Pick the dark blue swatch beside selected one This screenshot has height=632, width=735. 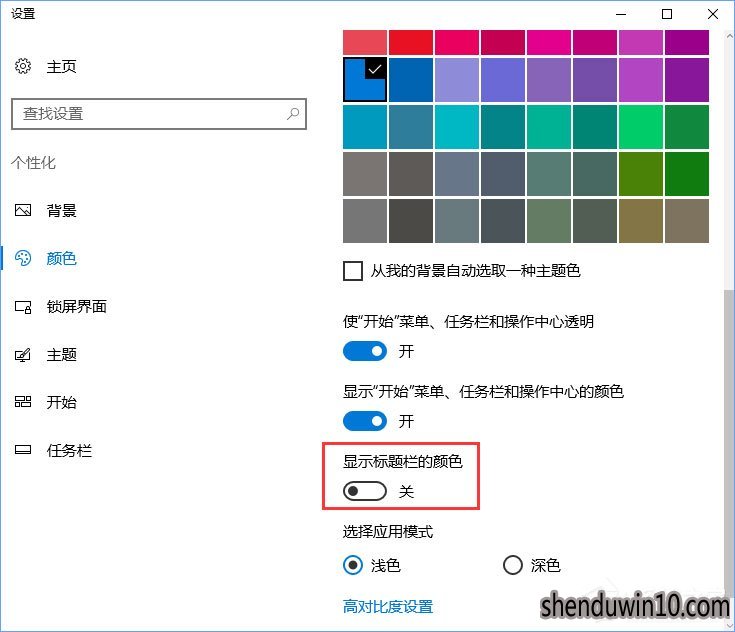click(411, 80)
